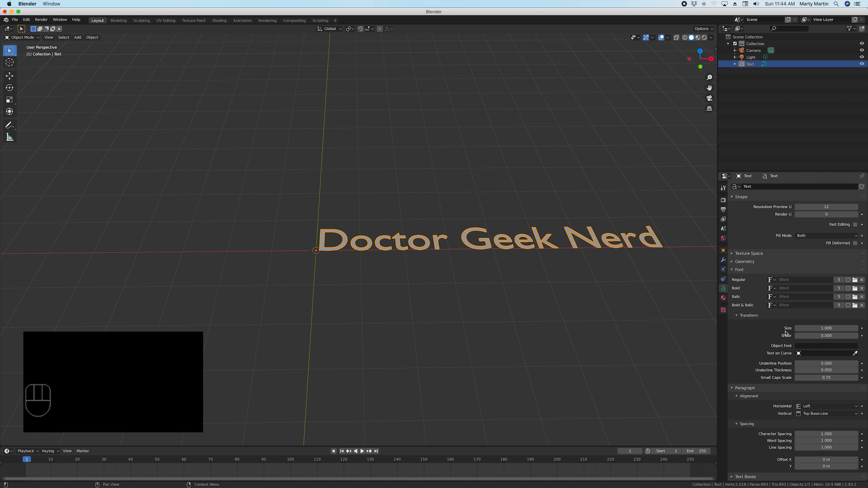
Task: Expand the Texture Space section
Action: (x=748, y=253)
